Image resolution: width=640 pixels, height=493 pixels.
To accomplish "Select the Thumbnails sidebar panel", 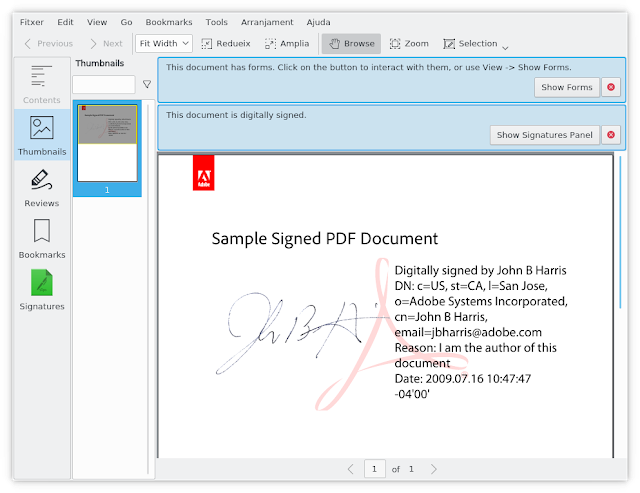I will [42, 135].
